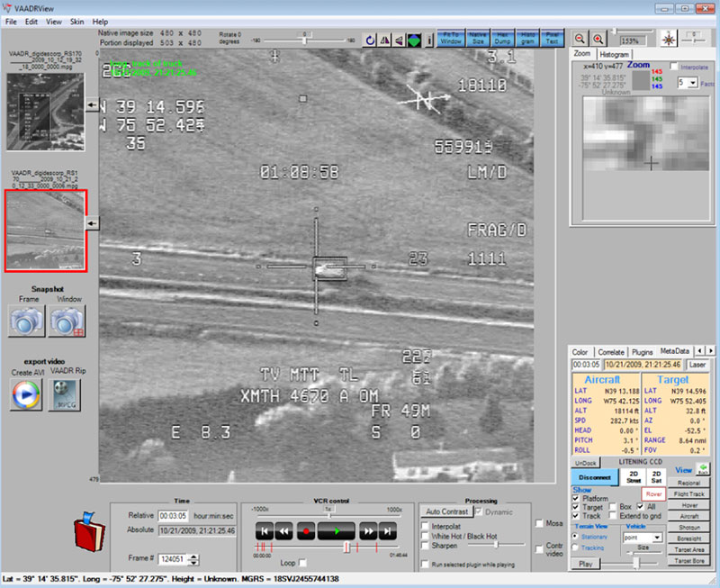Toggle White Hot / Black Hot checkbox
This screenshot has width=720, height=588.
pyautogui.click(x=425, y=535)
